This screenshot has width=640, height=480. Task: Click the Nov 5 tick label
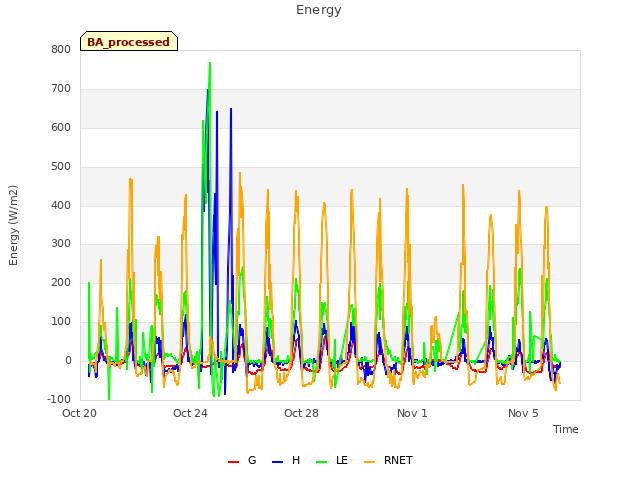[523, 413]
